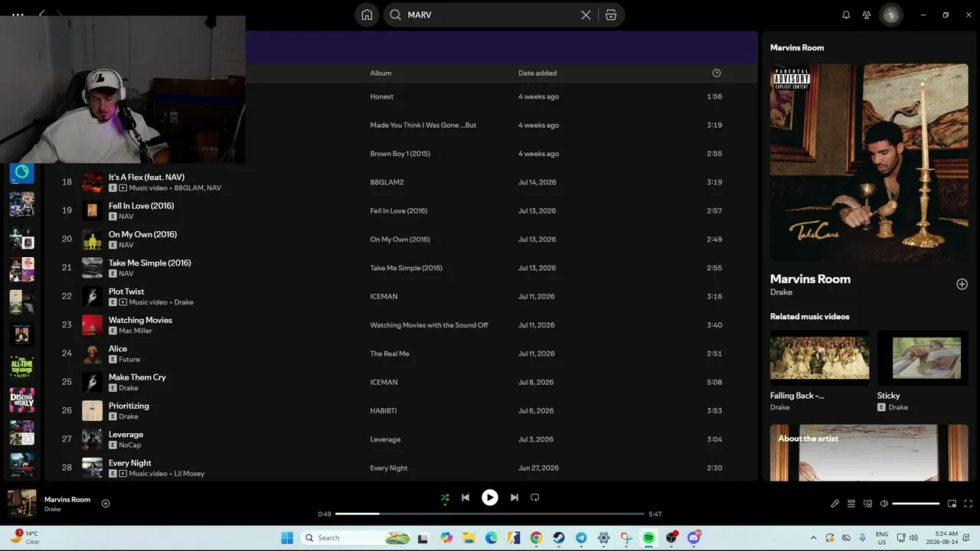Viewport: 980px width, 551px height.
Task: Seek along the song progress bar
Action: pyautogui.click(x=490, y=514)
